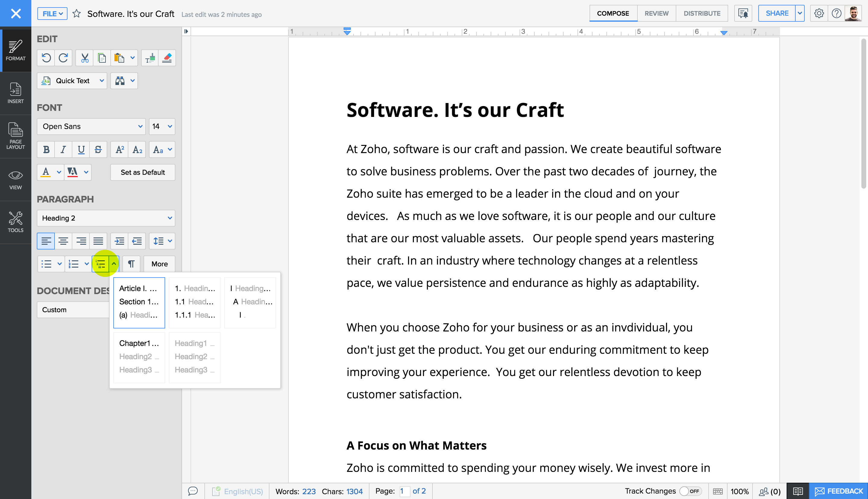Switch to the Review tab

pos(656,13)
